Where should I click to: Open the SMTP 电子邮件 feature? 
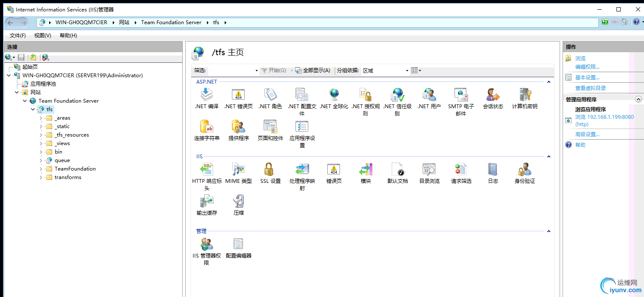pos(461,102)
